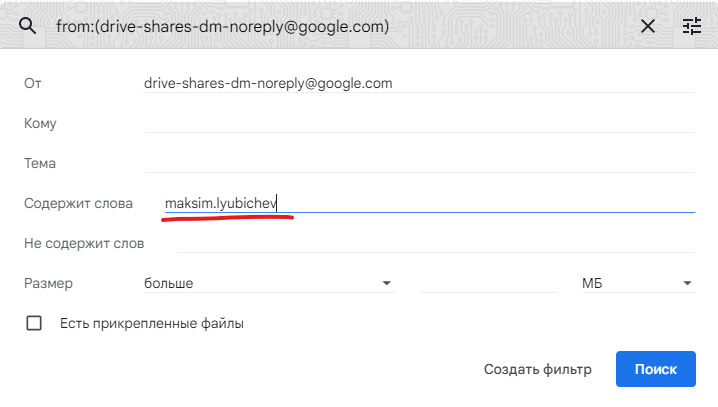Click the 'Создать фильтр' button
Screen dimensions: 718x407
point(537,369)
